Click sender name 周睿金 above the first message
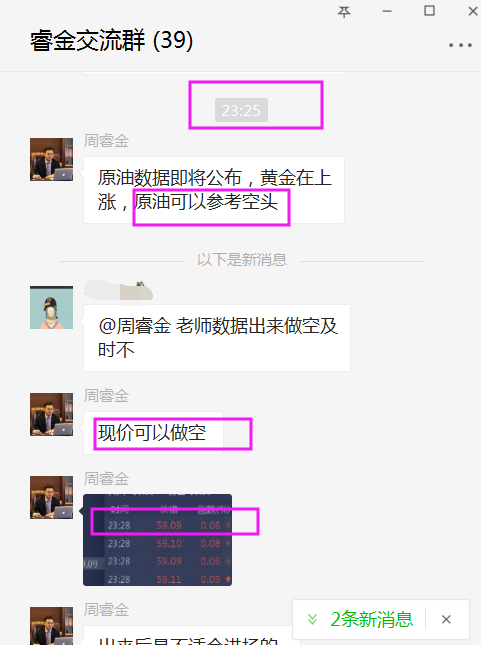 coord(106,141)
